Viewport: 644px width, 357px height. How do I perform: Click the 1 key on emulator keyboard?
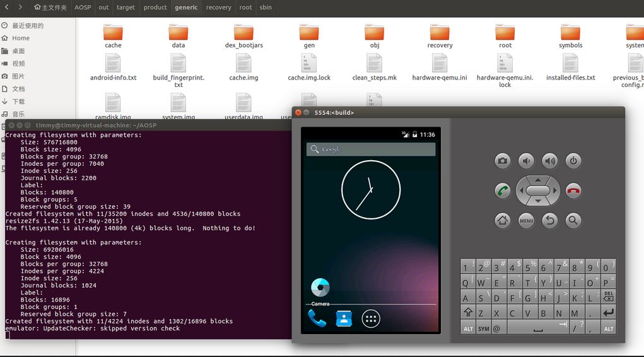point(468,267)
